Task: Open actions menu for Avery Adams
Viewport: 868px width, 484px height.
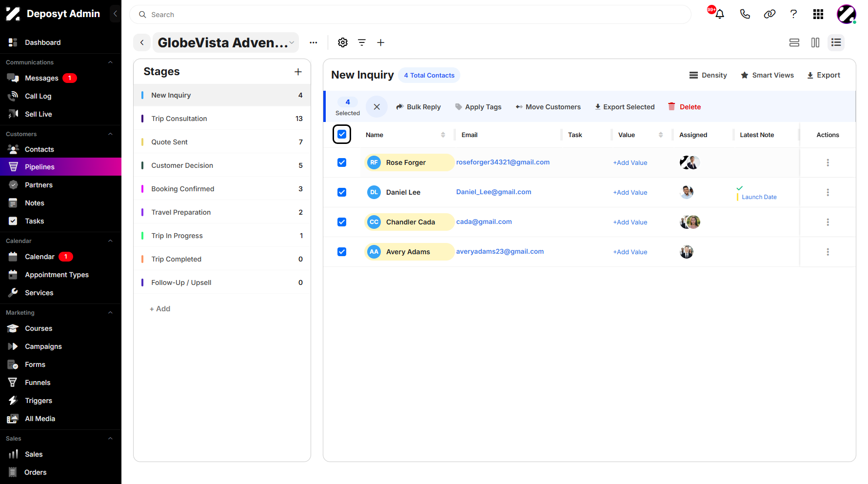Action: coord(828,252)
